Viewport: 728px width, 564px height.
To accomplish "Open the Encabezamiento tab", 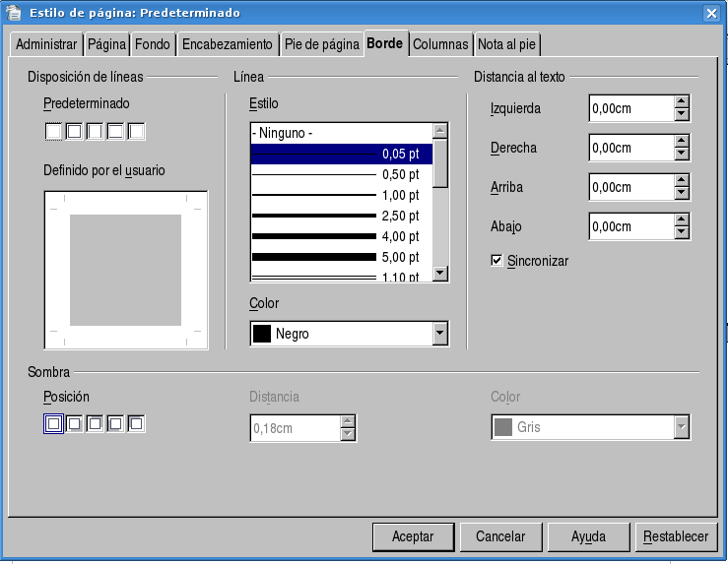I will point(228,44).
